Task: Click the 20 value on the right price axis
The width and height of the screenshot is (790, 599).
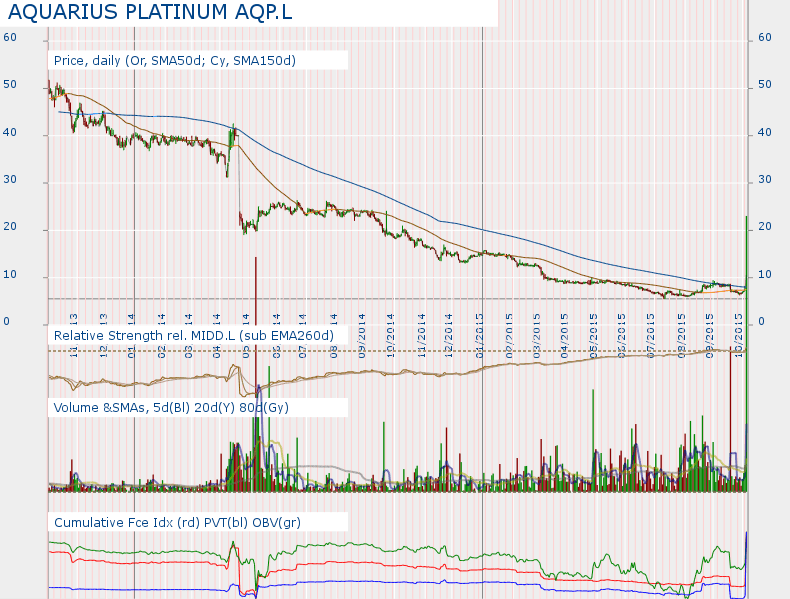Action: click(x=765, y=227)
